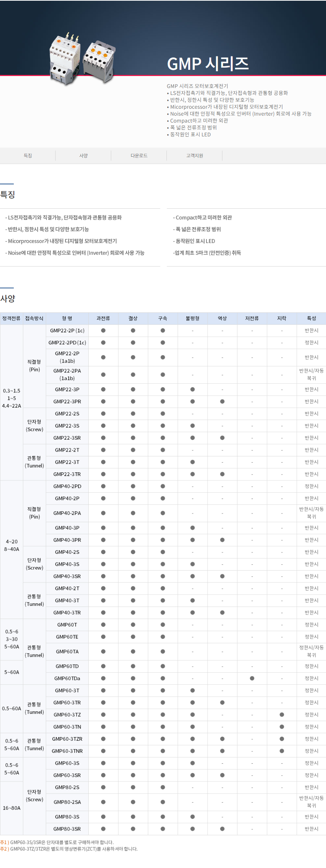Screen dimensions: 326x868
Task: Click the 특성 column header
Action: coord(311,319)
